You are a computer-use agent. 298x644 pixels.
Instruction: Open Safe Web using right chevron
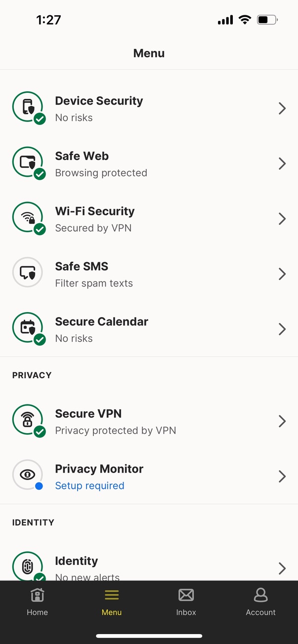click(282, 164)
